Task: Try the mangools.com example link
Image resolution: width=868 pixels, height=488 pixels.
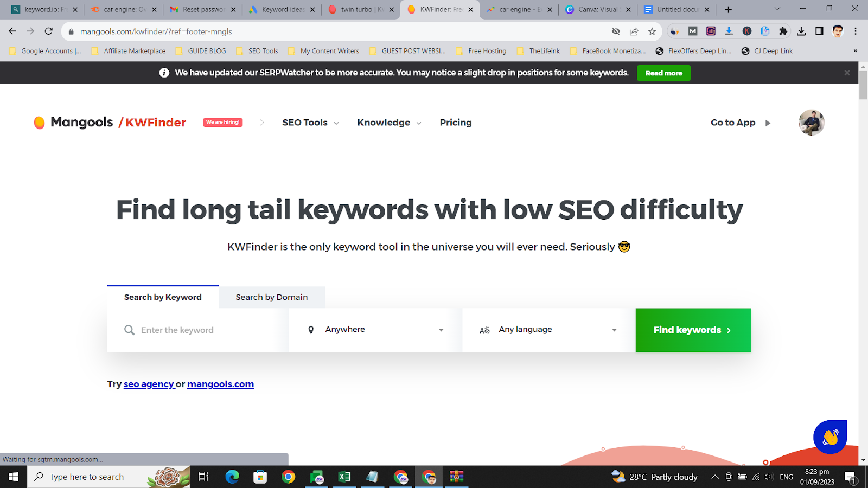Action: coord(220,384)
